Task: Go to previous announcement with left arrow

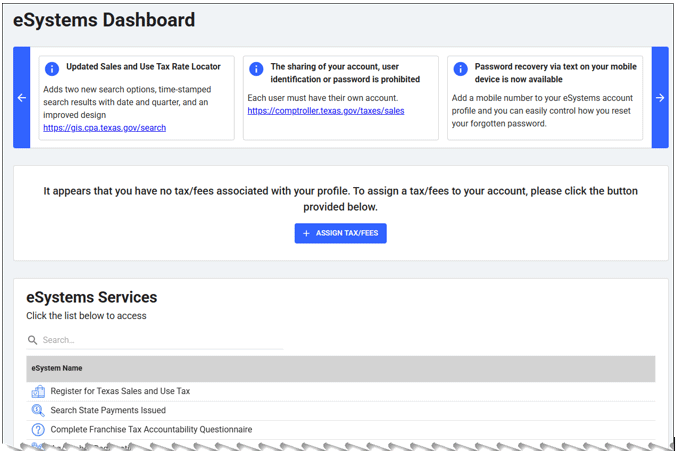Action: pyautogui.click(x=22, y=97)
